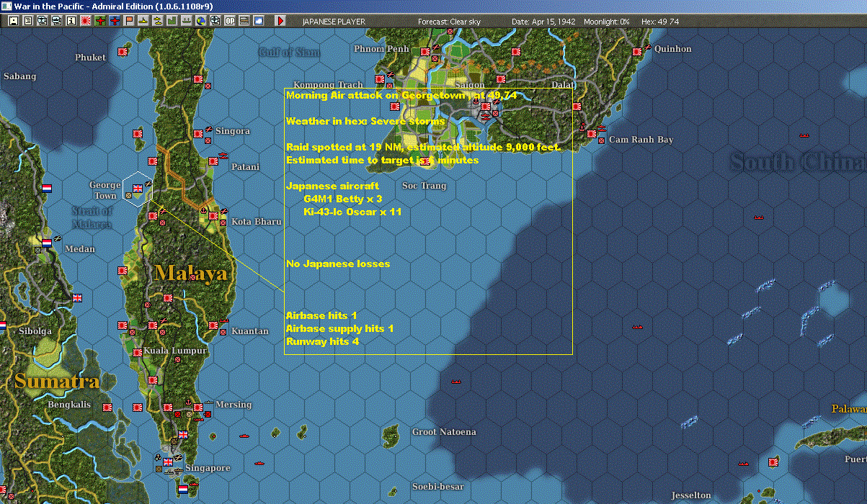Click the globe toolbar icon
Screen dimensions: 867x504
200,21
